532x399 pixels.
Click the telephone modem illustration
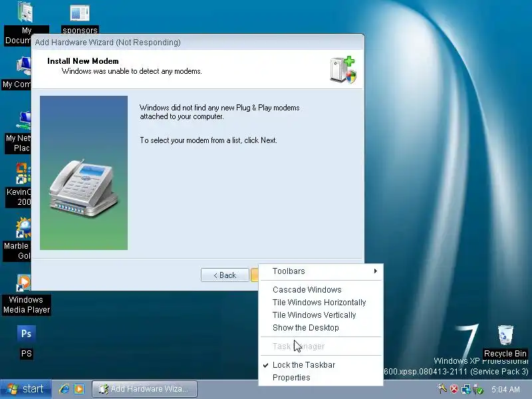coord(84,188)
